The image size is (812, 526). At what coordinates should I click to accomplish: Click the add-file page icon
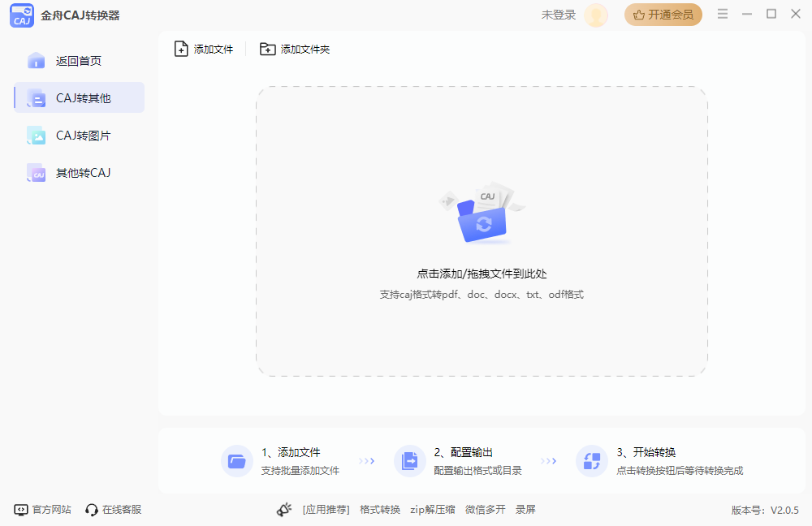(x=181, y=49)
